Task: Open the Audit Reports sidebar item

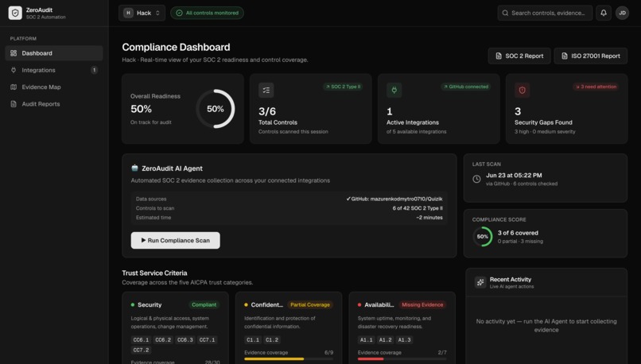Action: (x=54, y=104)
